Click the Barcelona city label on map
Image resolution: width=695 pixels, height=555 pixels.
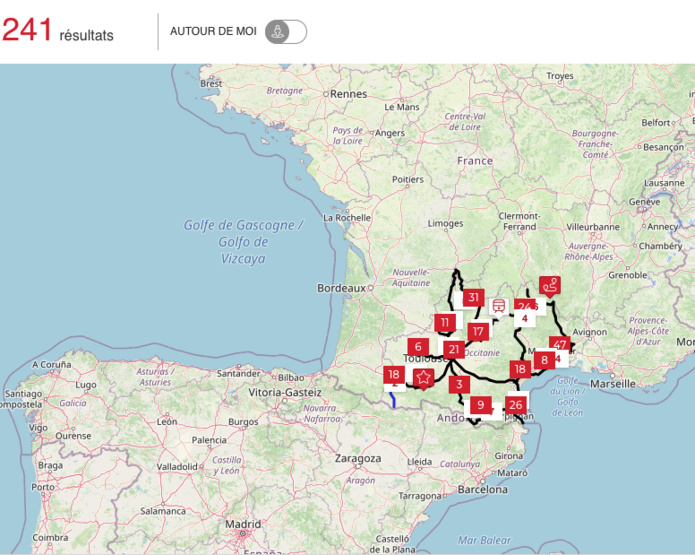tap(482, 491)
